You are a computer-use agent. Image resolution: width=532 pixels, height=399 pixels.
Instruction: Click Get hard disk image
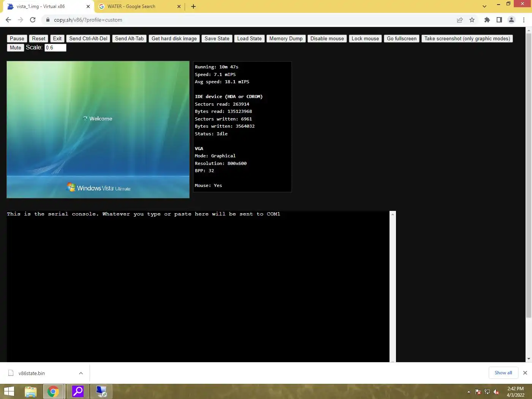point(174,38)
